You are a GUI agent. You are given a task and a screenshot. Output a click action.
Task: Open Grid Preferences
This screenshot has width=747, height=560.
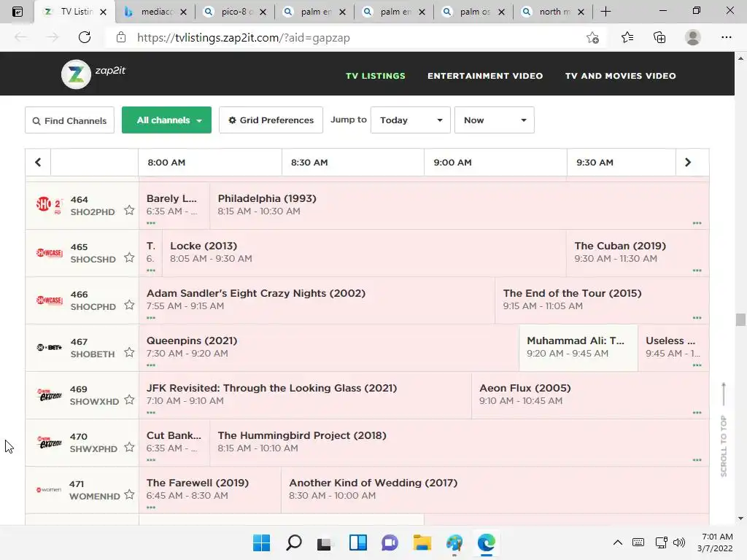point(271,120)
